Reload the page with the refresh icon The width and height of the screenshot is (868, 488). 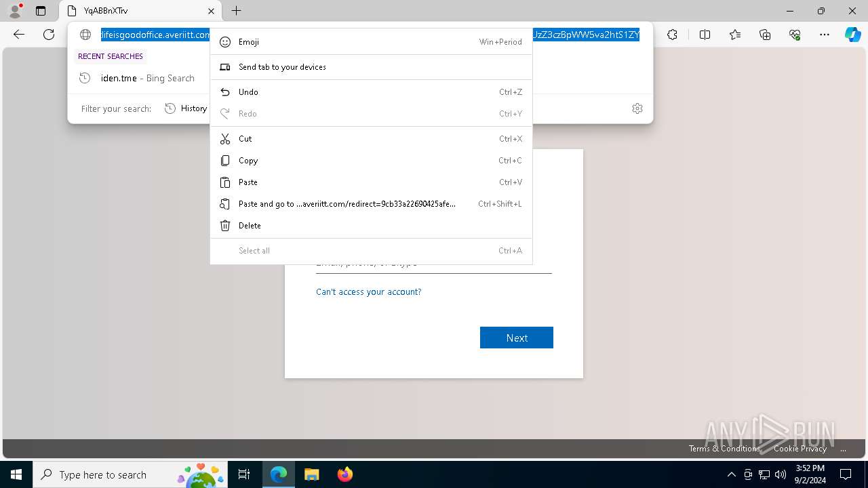[x=49, y=35]
